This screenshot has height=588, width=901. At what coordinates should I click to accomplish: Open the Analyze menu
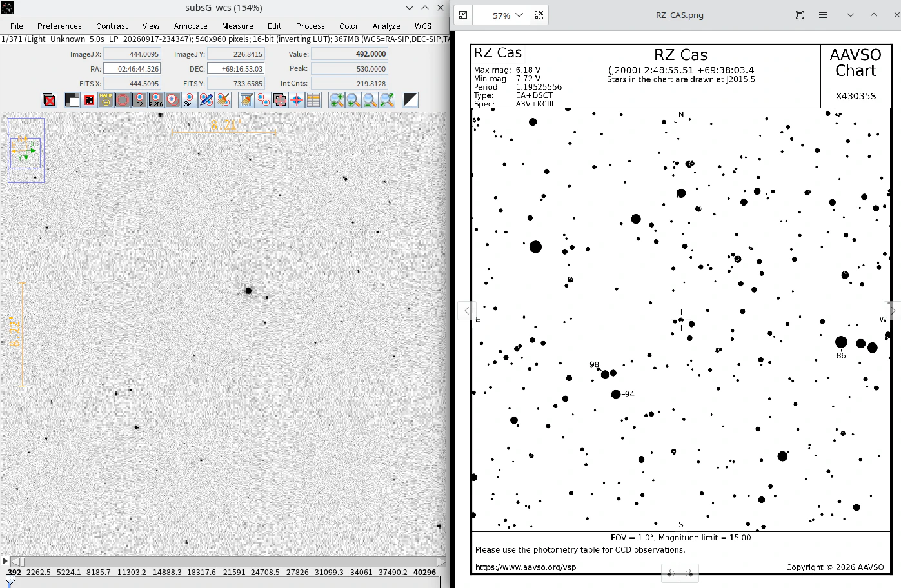point(386,26)
